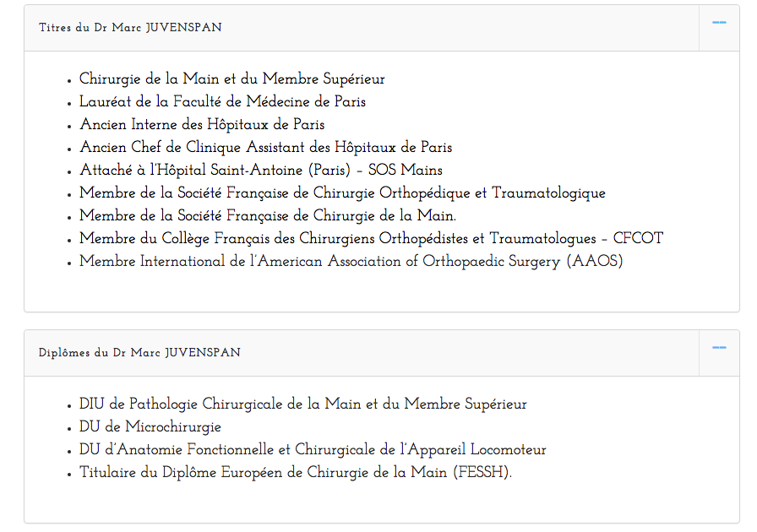Click the Diplômes du Dr Marc JUVENSPAN header
Image resolution: width=757 pixels, height=532 pixels.
click(139, 353)
